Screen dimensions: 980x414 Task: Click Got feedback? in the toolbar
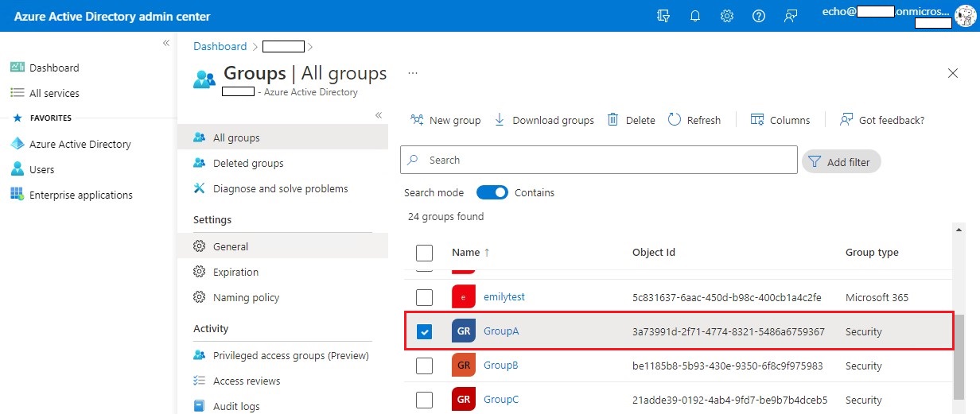[x=882, y=120]
